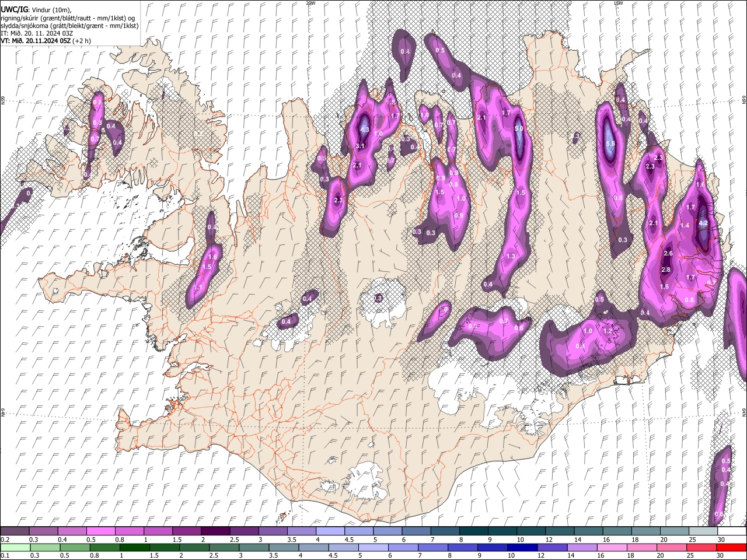Click the light purple 14–16 lower legend swatch
This screenshot has width=747, height=560.
(x=582, y=547)
